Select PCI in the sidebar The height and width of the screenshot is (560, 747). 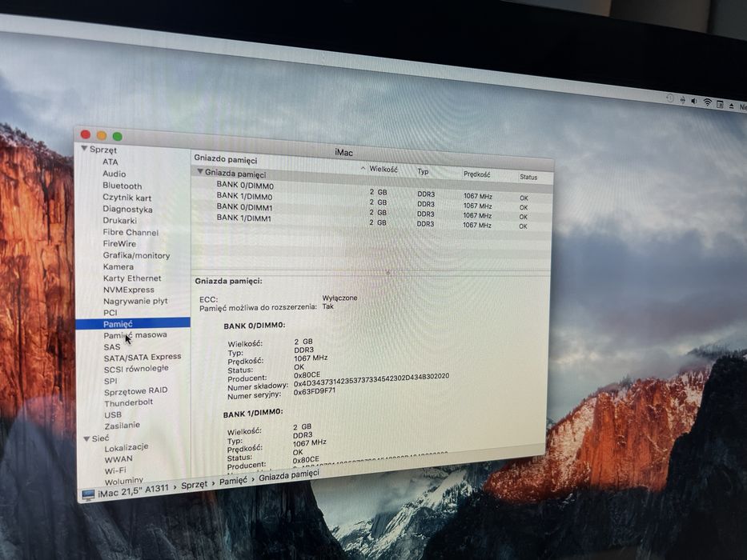(x=110, y=312)
